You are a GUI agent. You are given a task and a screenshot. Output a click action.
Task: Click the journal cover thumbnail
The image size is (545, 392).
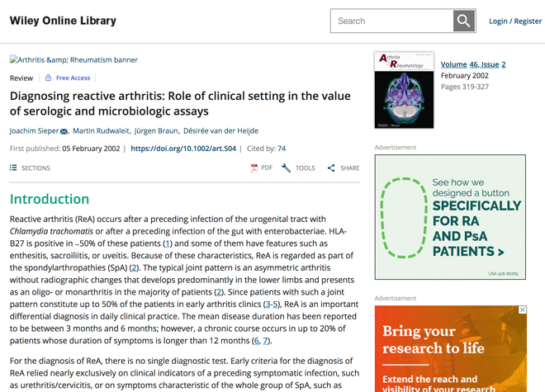tap(404, 90)
